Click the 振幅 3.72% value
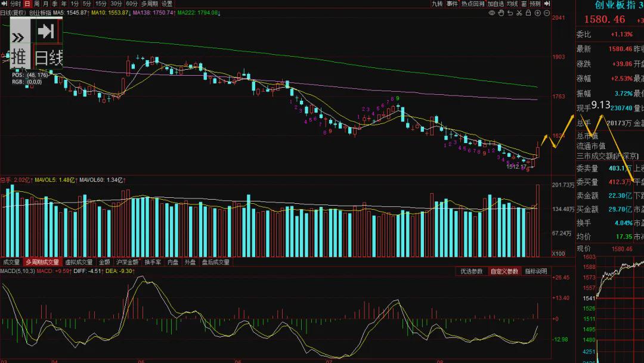The image size is (644, 363). click(x=624, y=94)
